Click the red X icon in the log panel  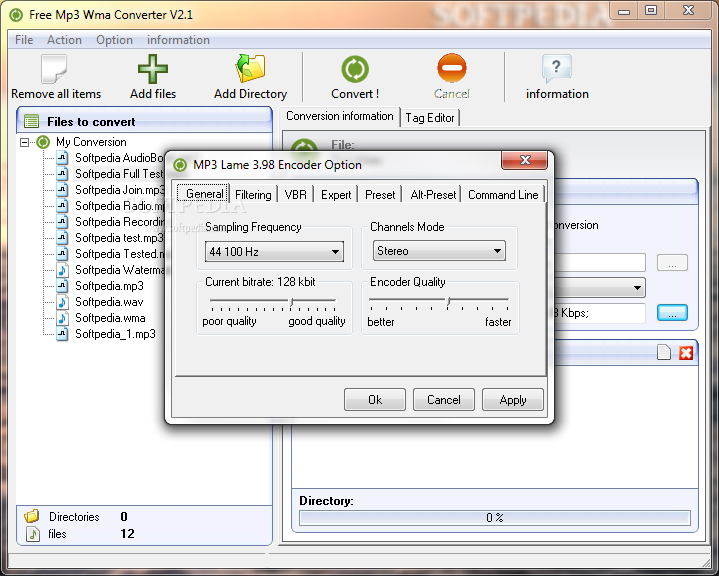point(686,353)
